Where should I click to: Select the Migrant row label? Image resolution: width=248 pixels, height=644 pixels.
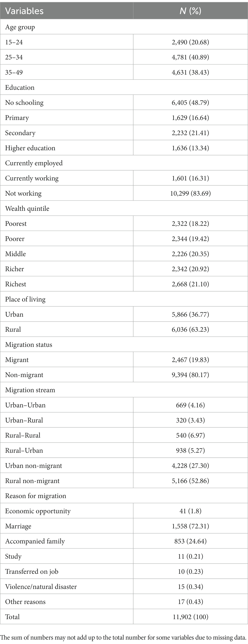17,360
